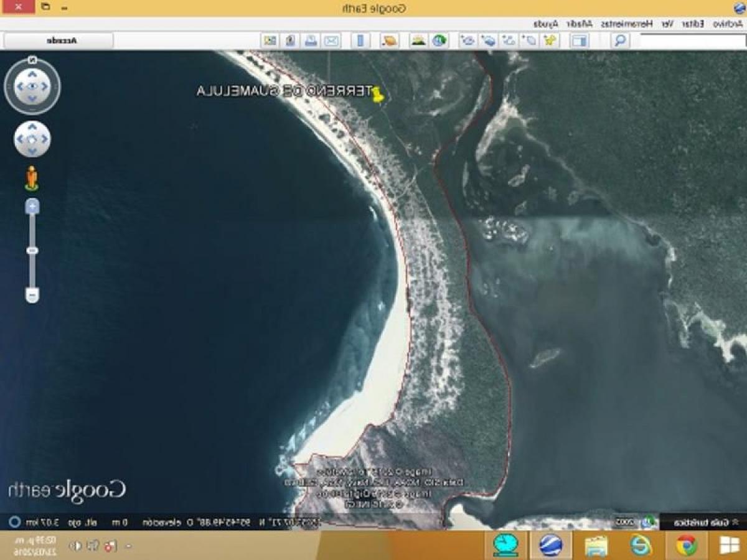Save the current map as an image
Image resolution: width=747 pixels, height=560 pixels.
[289, 40]
